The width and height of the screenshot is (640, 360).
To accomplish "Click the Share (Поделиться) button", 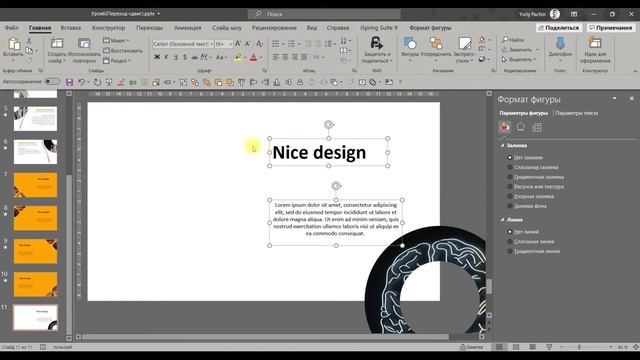I will click(559, 28).
